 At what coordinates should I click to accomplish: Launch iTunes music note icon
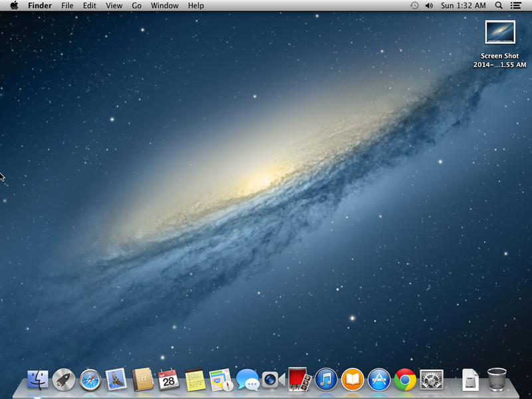pos(326,379)
